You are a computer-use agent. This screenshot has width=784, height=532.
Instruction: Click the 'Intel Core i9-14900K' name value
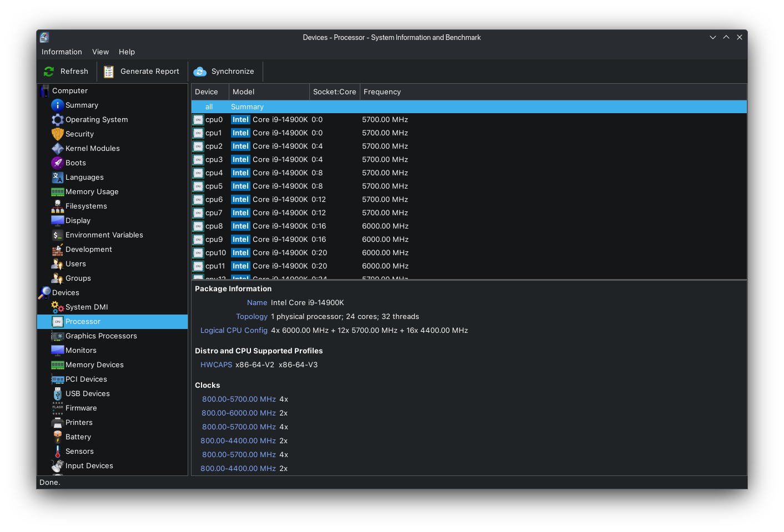pos(308,303)
